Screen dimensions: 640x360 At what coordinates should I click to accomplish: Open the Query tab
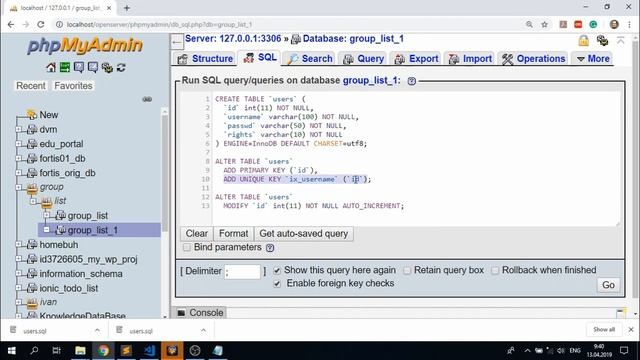coord(363,59)
